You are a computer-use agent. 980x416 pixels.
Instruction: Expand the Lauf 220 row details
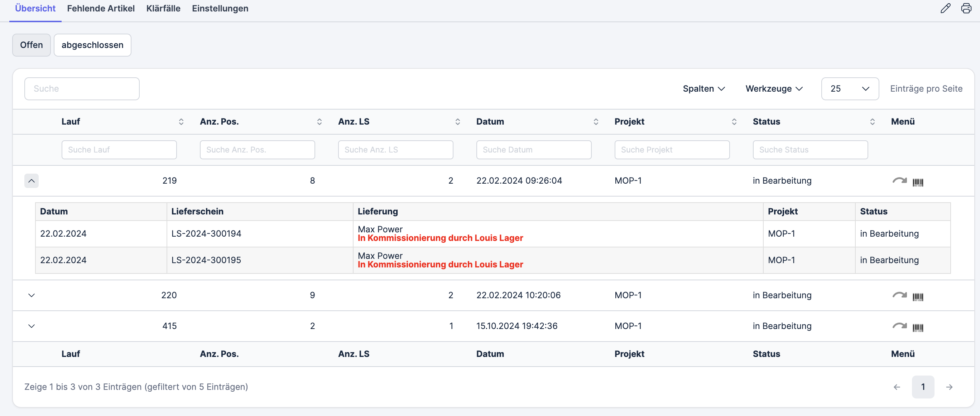tap(32, 295)
